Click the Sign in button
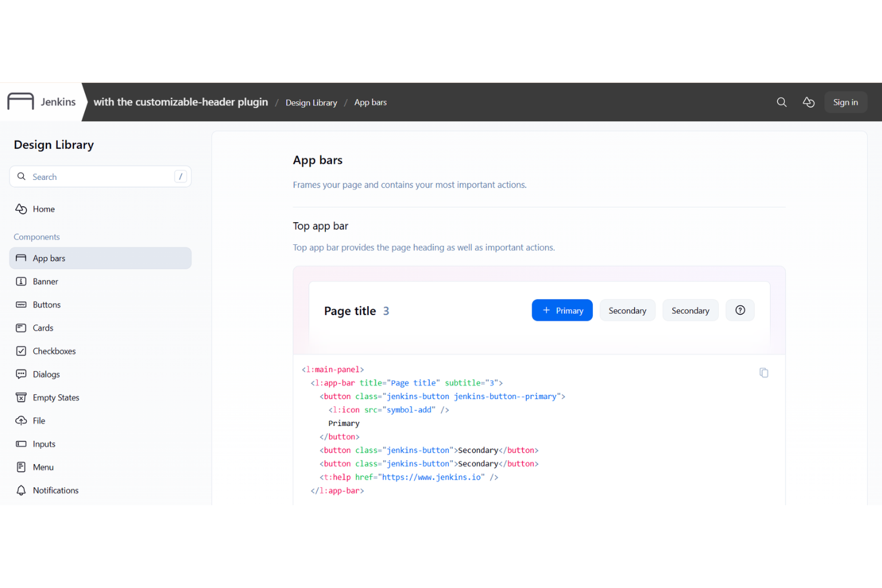Screen dimensions: 882x588 tap(845, 102)
